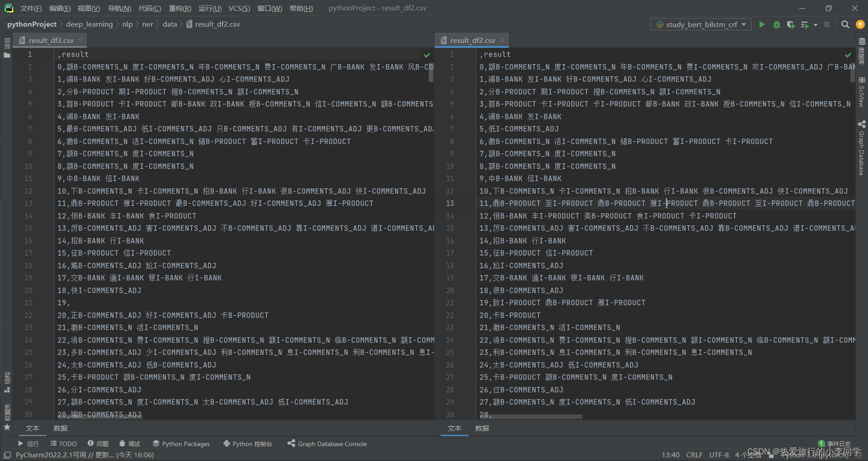Change UTF-8 file encoding in status bar
This screenshot has width=868, height=461.
[x=719, y=455]
